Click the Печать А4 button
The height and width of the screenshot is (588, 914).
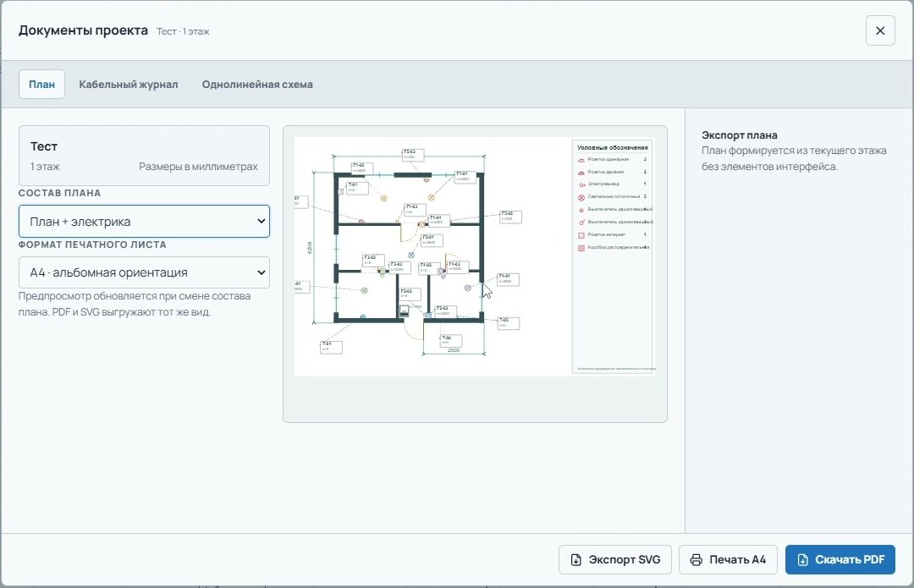tap(728, 559)
